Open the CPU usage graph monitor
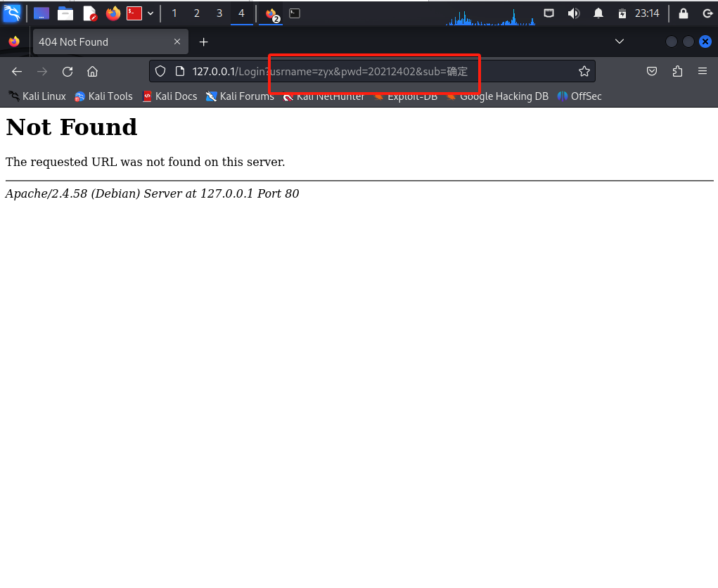 [x=490, y=16]
